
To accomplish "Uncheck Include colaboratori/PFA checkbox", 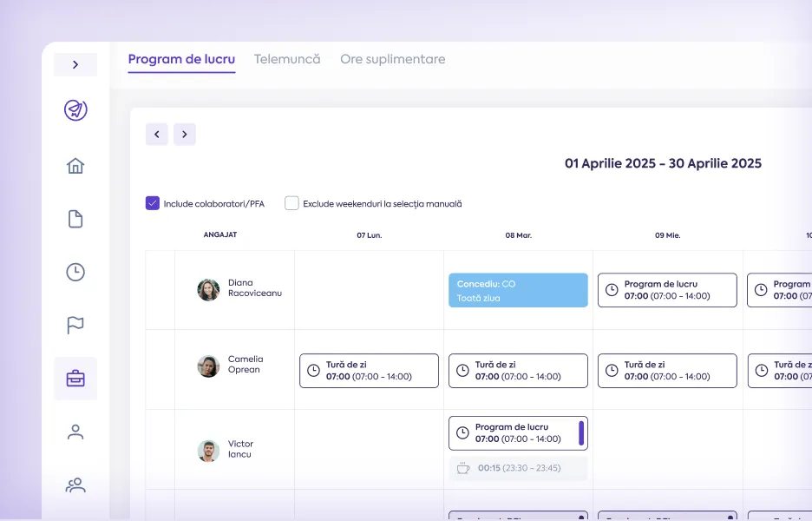I will point(153,203).
